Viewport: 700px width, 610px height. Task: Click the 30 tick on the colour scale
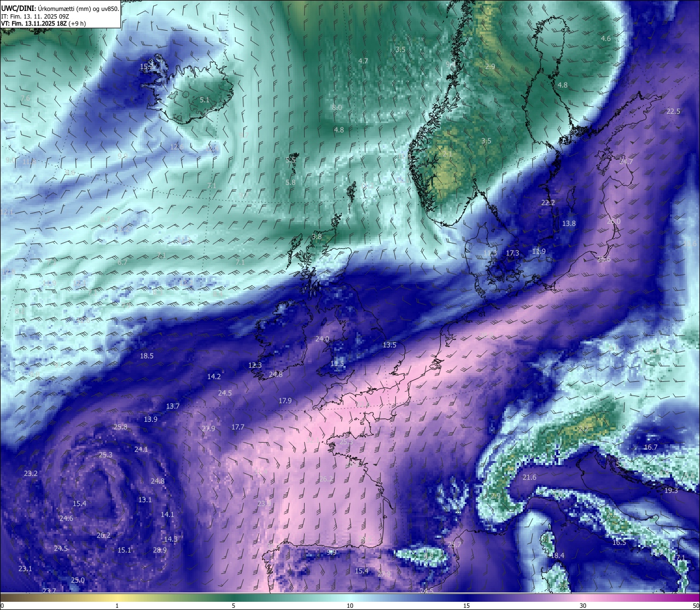pyautogui.click(x=583, y=606)
